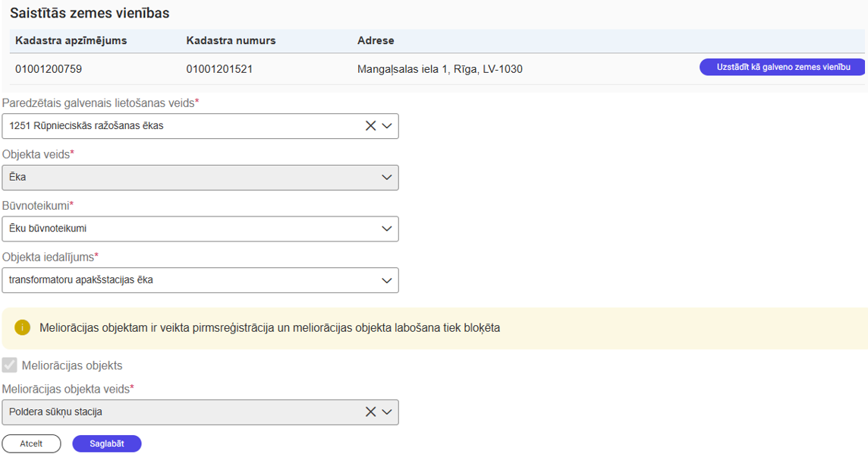
Task: Open the Objekta veids dropdown arrow
Action: 387,178
